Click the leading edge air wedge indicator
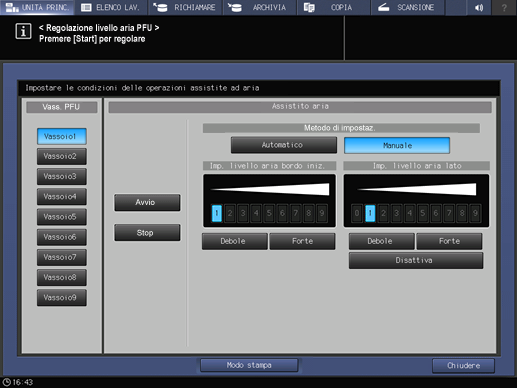This screenshot has width=517, height=388. pos(270,189)
